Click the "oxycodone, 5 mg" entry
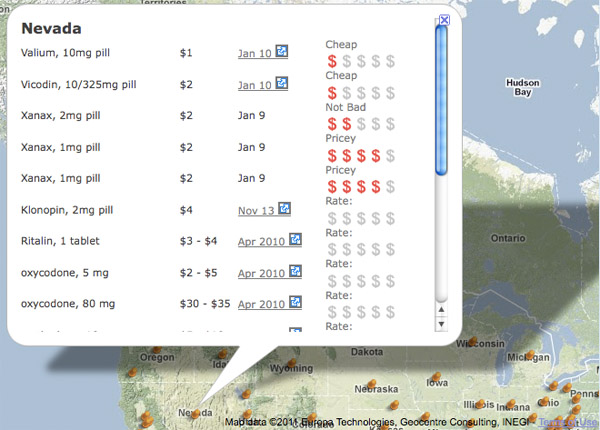 [65, 273]
